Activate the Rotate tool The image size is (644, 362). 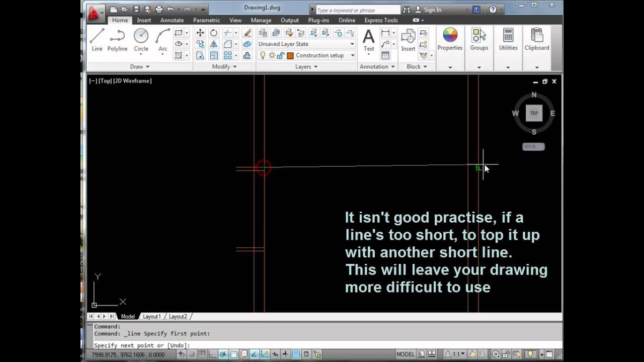pos(214,33)
